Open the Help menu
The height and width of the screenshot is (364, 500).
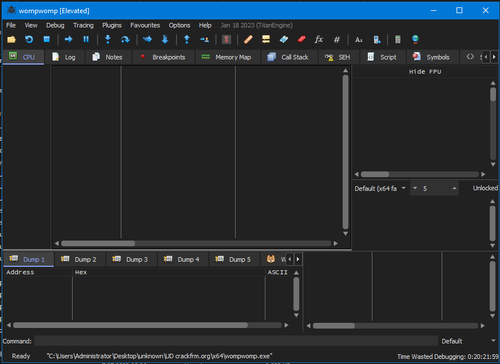tap(205, 25)
